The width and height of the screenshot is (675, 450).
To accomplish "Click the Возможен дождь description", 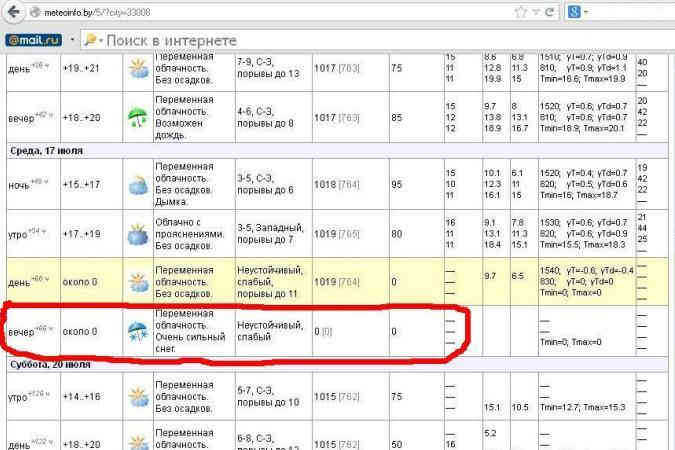I will (x=179, y=129).
